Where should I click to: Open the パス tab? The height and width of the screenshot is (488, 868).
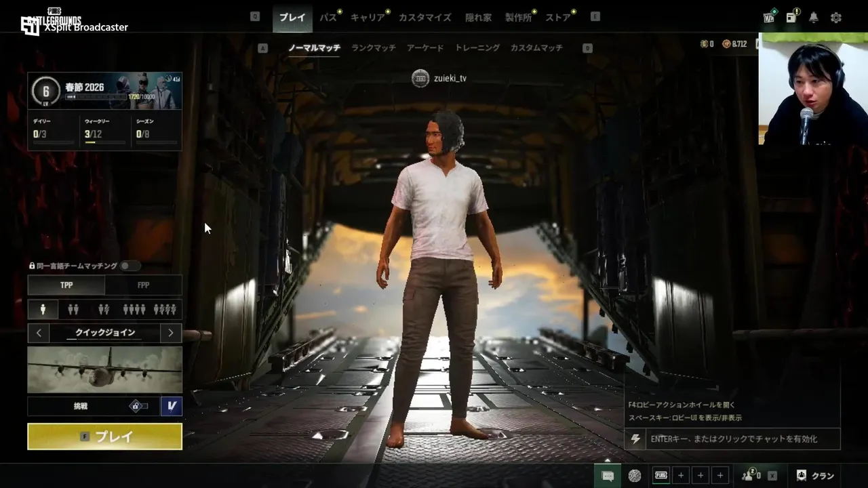(328, 18)
